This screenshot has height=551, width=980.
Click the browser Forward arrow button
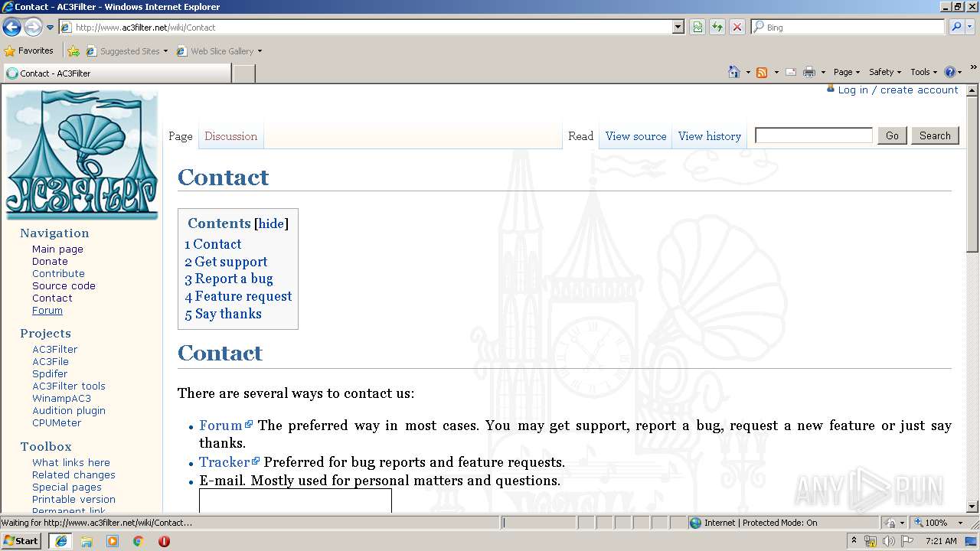33,28
